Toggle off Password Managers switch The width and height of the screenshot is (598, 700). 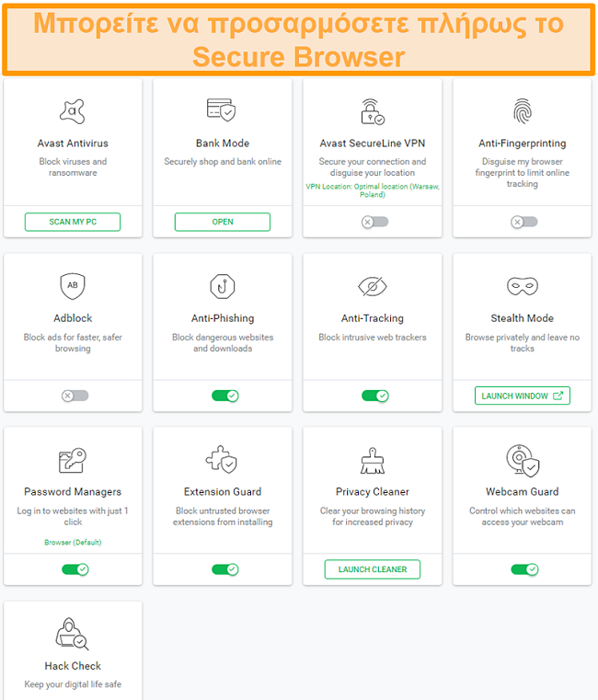tap(75, 569)
